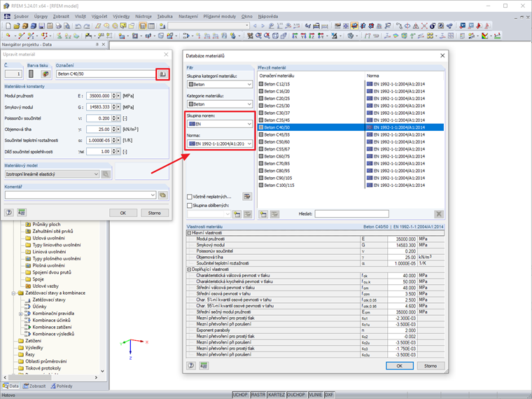This screenshot has width=532, height=399.
Task: Click the filter settings icon beside Včetně neplatných
Action: (x=247, y=197)
